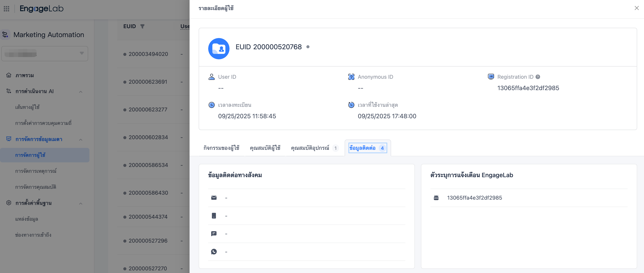The width and height of the screenshot is (644, 273).
Task: Click the Registration ID device icon
Action: tap(491, 76)
